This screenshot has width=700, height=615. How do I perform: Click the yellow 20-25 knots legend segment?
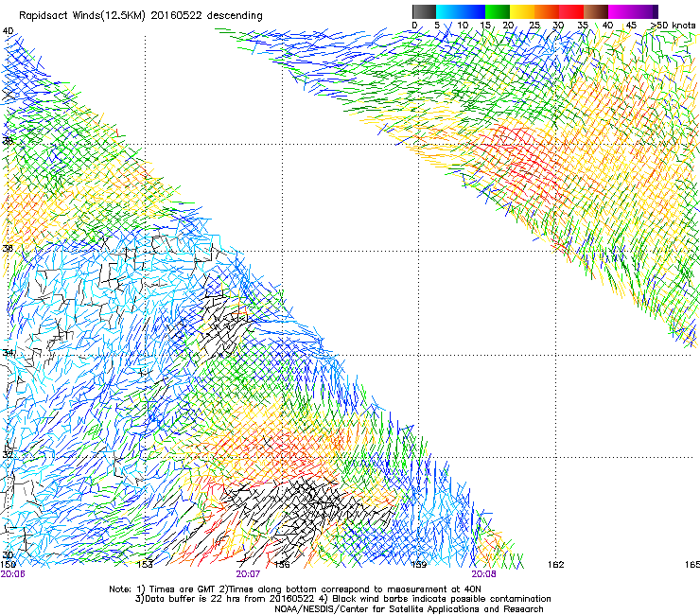(522, 11)
